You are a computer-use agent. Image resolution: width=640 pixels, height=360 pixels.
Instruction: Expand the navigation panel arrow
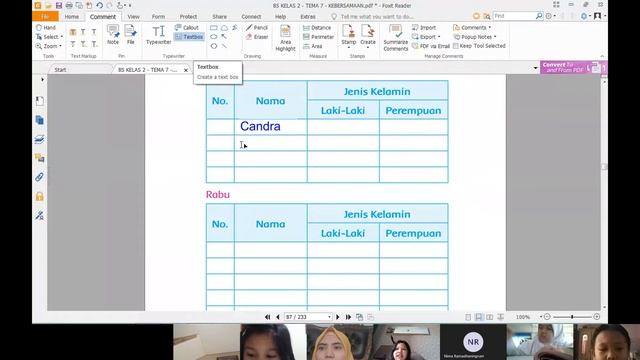(x=42, y=80)
